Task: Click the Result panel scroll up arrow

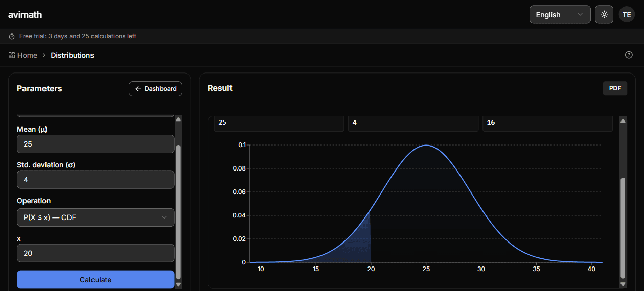Action: [x=623, y=121]
